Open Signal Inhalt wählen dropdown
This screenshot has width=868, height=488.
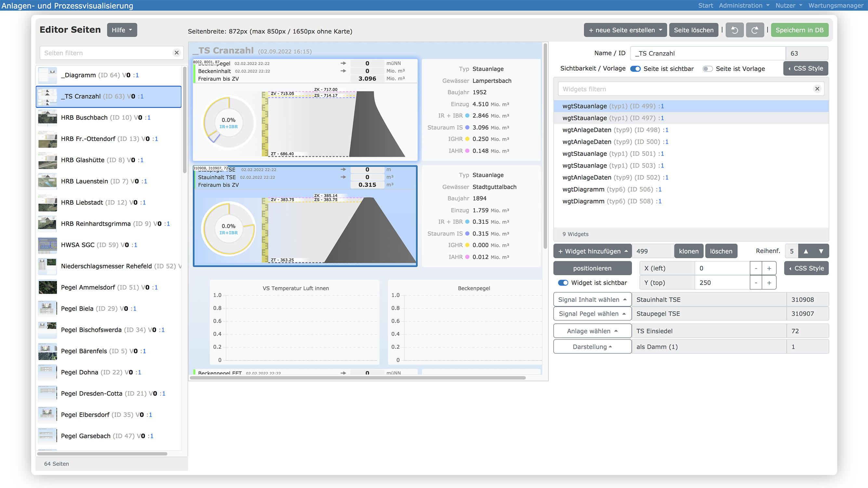coord(592,300)
